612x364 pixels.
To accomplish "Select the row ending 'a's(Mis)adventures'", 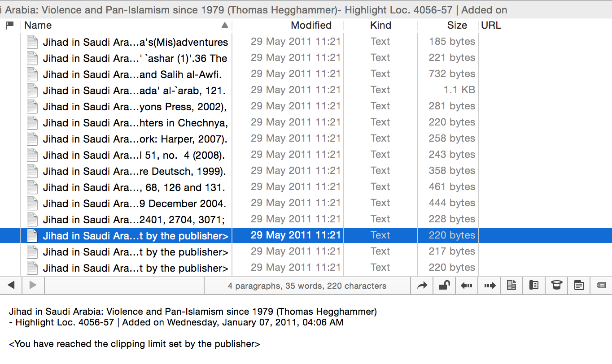I will [306, 42].
